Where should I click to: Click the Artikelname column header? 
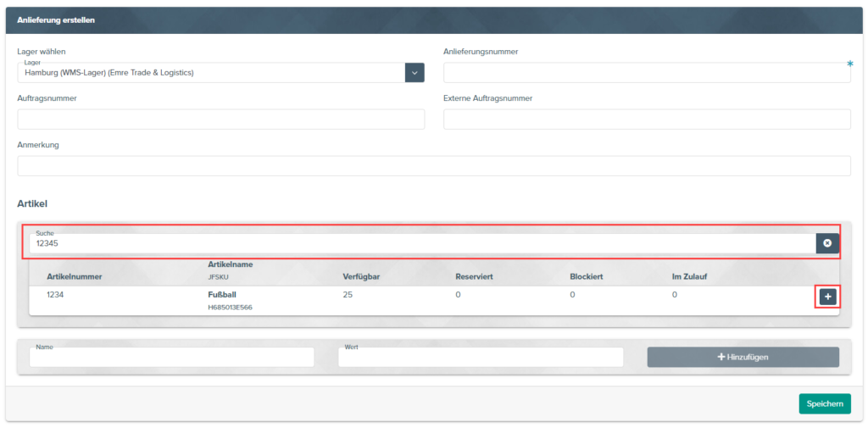coord(230,264)
